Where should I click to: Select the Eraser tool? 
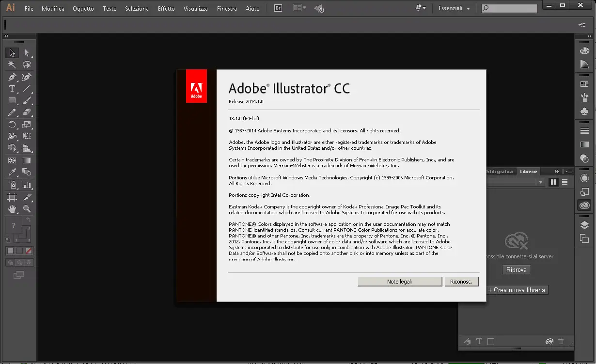[27, 112]
